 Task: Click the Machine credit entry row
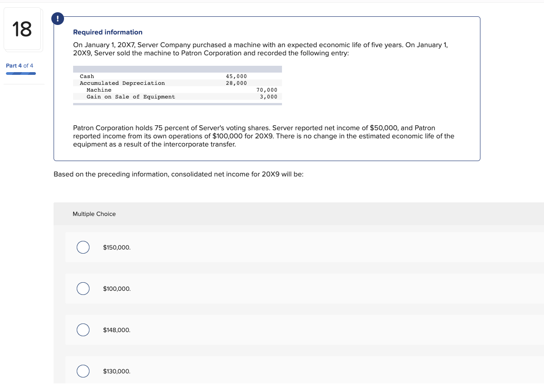coord(177,90)
